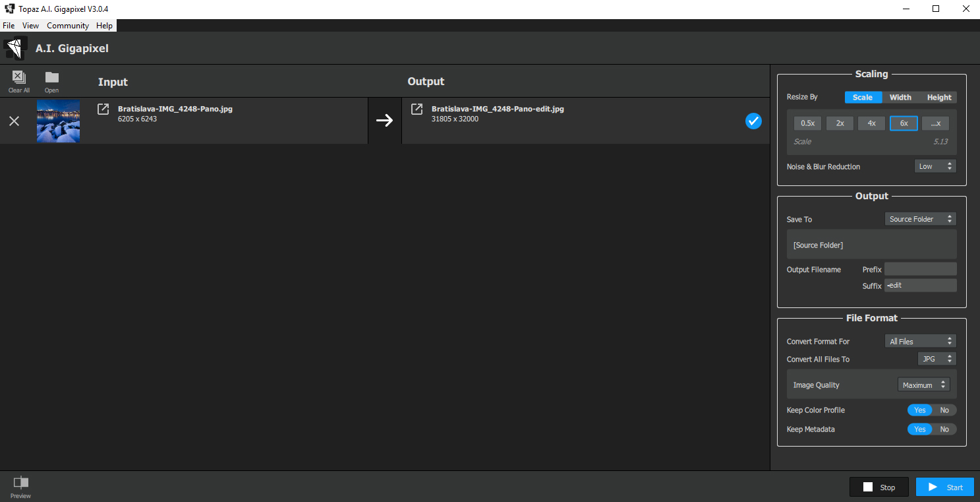The image size is (980, 502).
Task: Open Convert All Files To JPG dropdown
Action: [937, 359]
